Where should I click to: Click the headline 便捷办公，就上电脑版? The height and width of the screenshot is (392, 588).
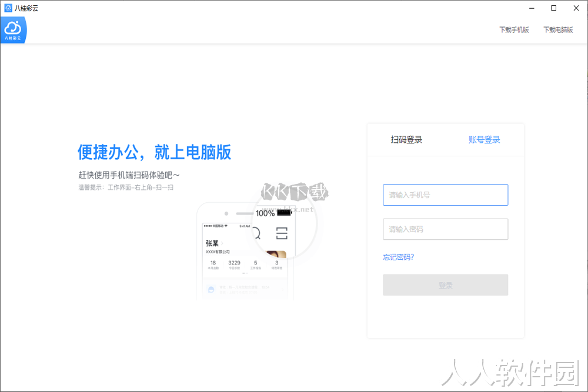click(x=154, y=152)
